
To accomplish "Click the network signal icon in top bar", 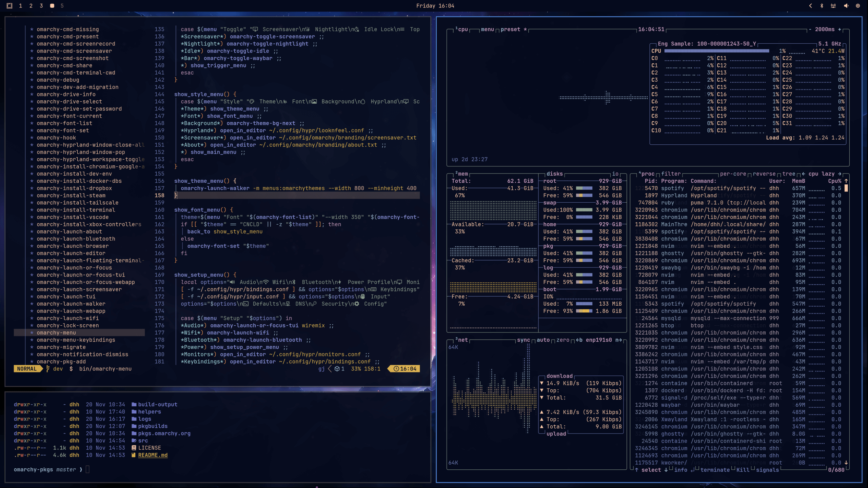I will [x=834, y=5].
